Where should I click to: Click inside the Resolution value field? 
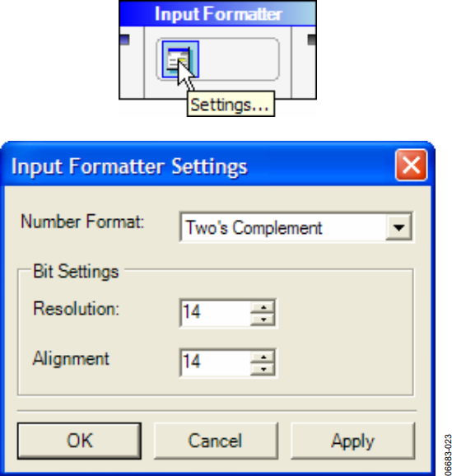[216, 313]
